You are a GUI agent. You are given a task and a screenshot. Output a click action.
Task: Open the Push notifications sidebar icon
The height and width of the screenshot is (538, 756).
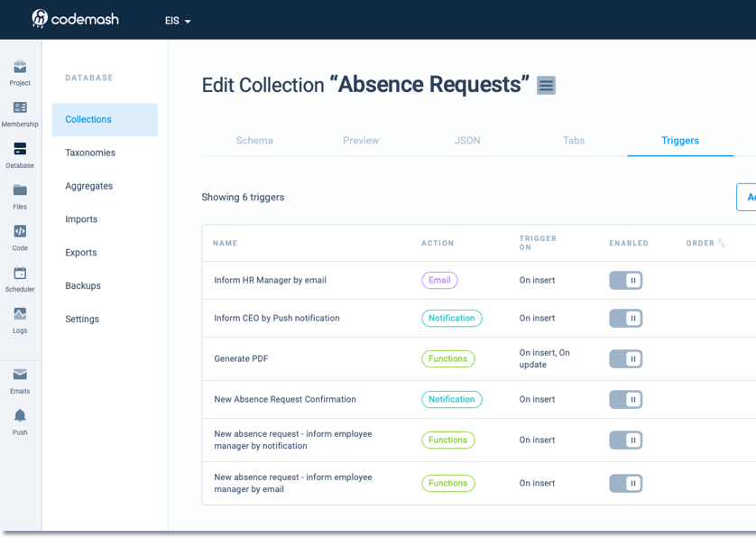click(20, 422)
